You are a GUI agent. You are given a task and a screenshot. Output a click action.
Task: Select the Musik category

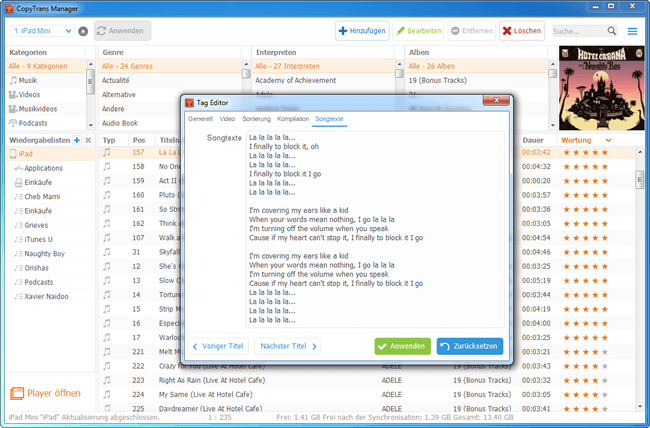pos(46,80)
